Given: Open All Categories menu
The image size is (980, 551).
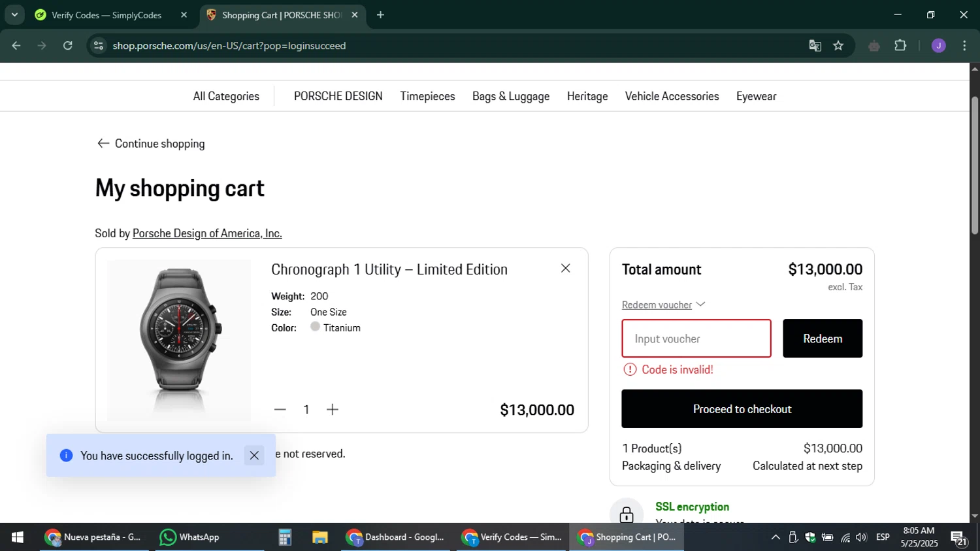Looking at the screenshot, I should tap(226, 96).
